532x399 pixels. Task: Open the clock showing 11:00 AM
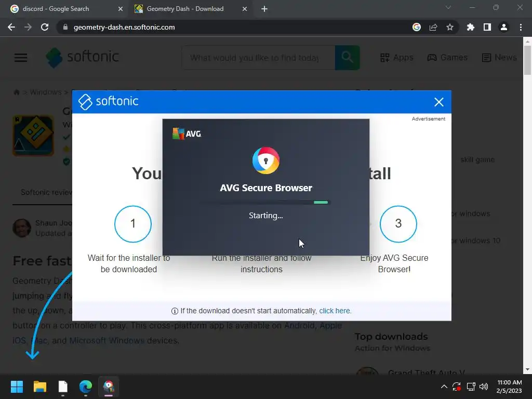click(x=509, y=387)
